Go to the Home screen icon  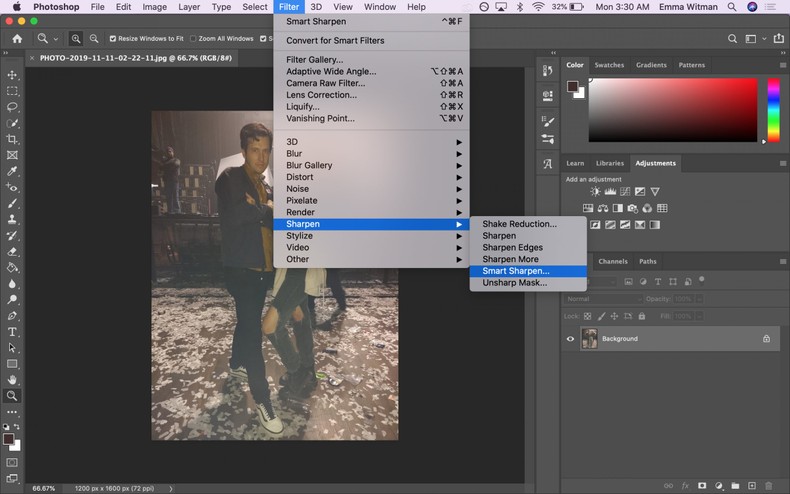(x=16, y=39)
